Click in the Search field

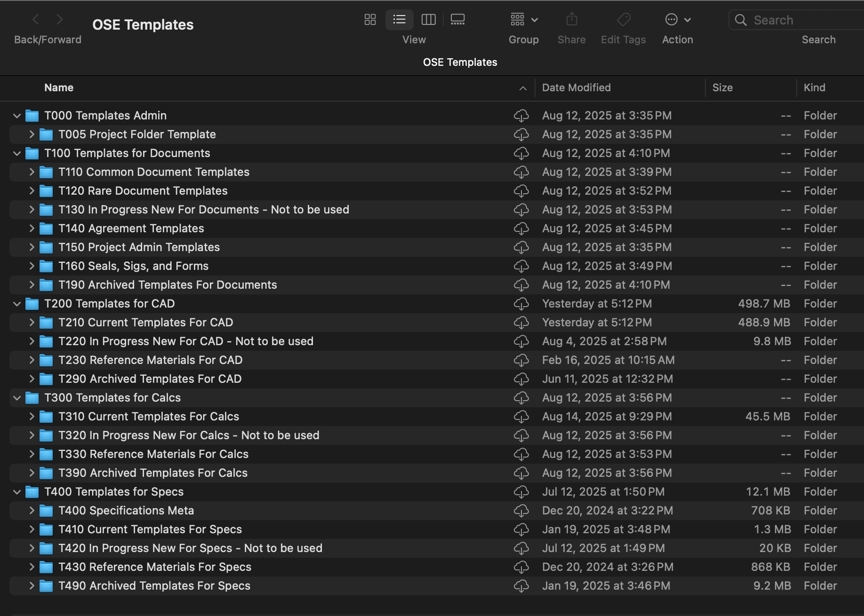(800, 20)
